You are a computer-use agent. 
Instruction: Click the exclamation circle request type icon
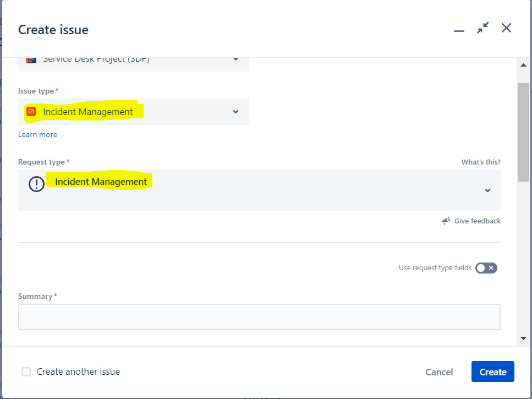(36, 184)
